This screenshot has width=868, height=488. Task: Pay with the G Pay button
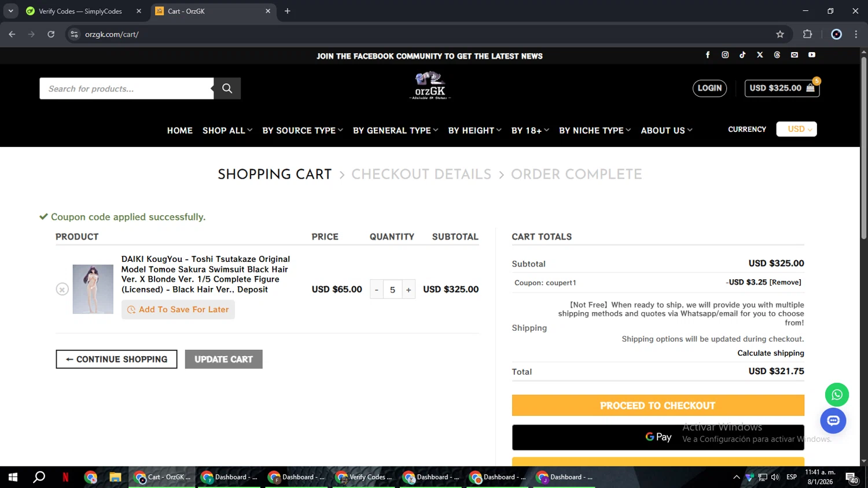pyautogui.click(x=658, y=437)
